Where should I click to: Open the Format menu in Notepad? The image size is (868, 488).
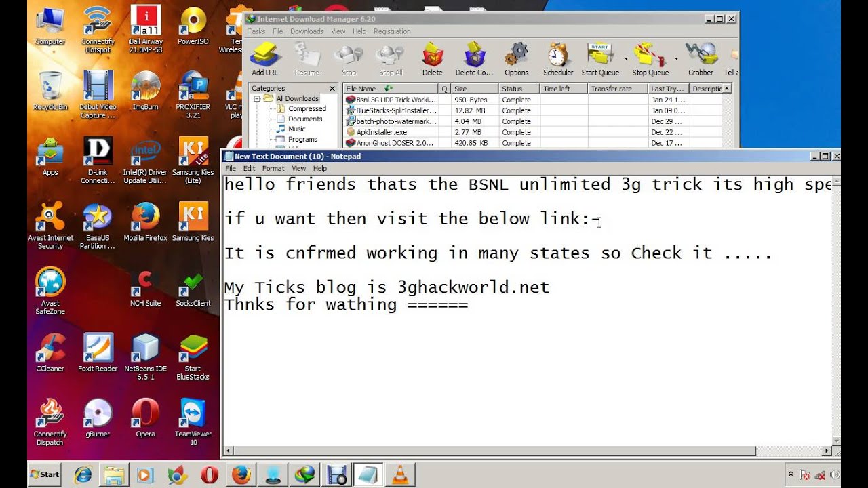273,168
